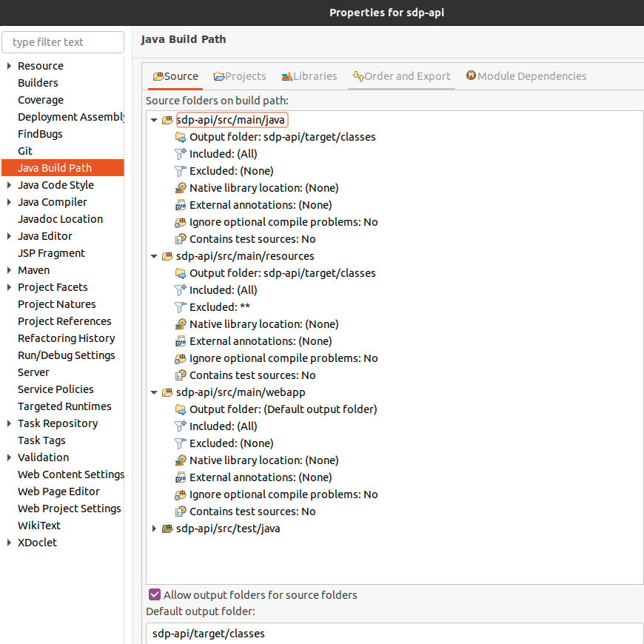Open the FindBugs properties page
This screenshot has height=644, width=644.
[40, 134]
